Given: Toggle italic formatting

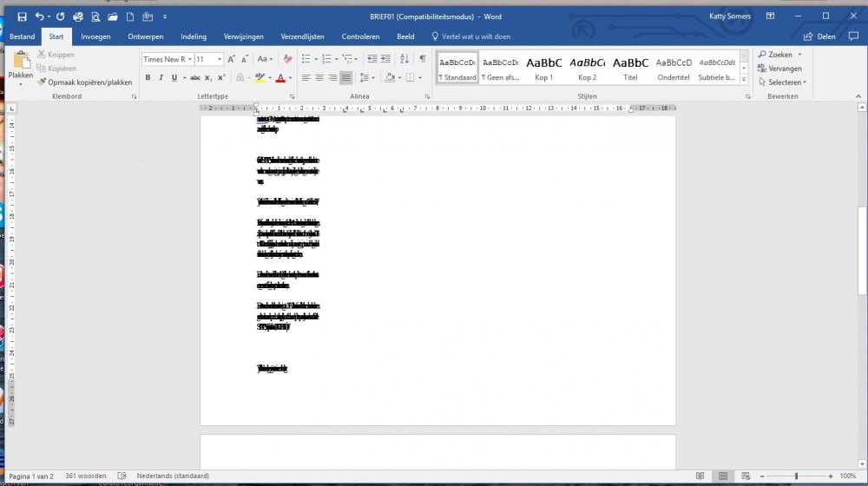Looking at the screenshot, I should (x=161, y=77).
